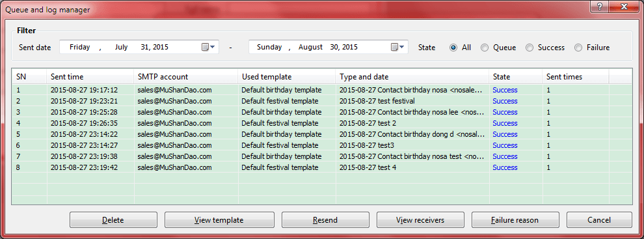
Task: Sort by the Sent time column header
Action: point(91,76)
